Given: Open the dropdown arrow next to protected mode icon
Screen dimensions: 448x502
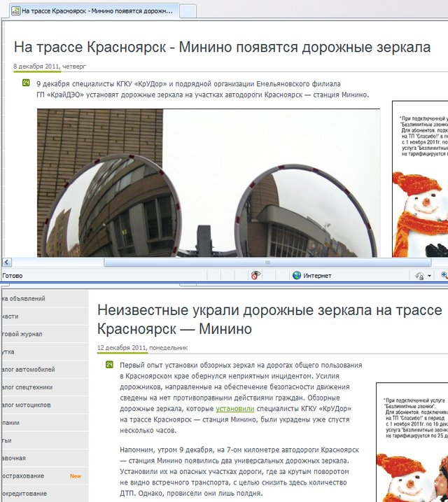Looking at the screenshot, I should 430,276.
